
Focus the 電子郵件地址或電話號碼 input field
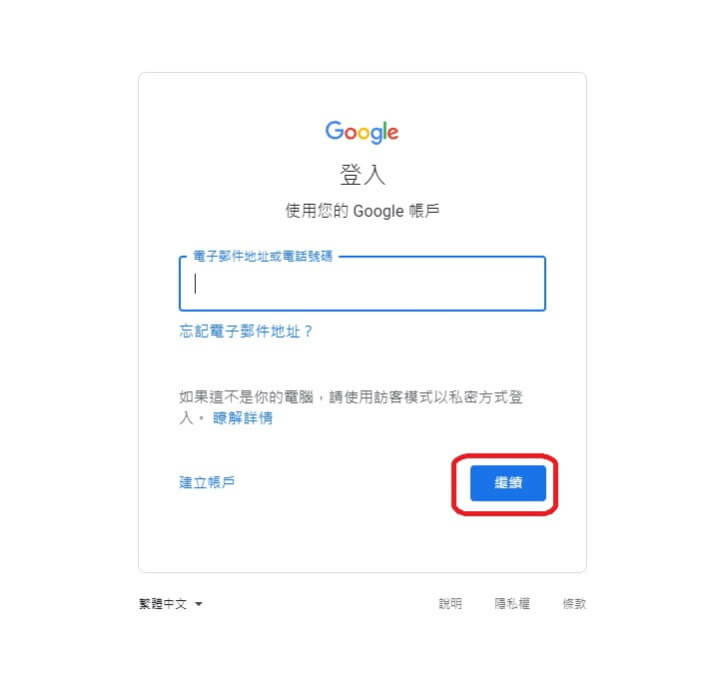[362, 283]
